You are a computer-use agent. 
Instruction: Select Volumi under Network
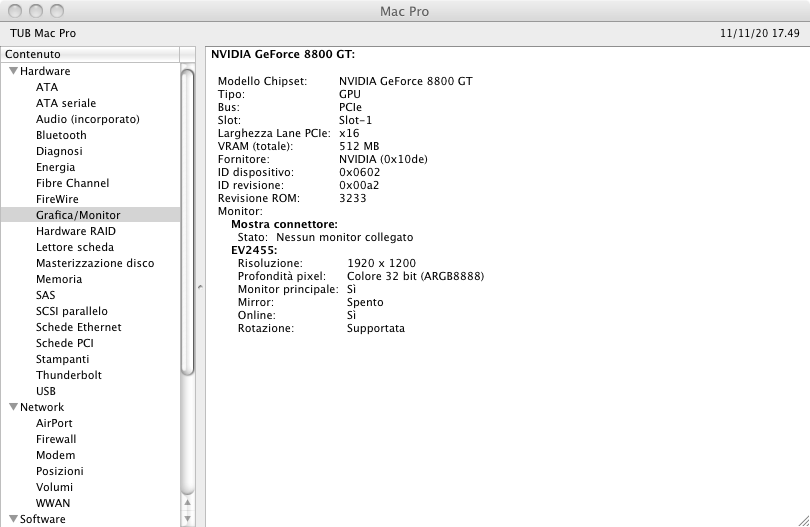pos(54,487)
